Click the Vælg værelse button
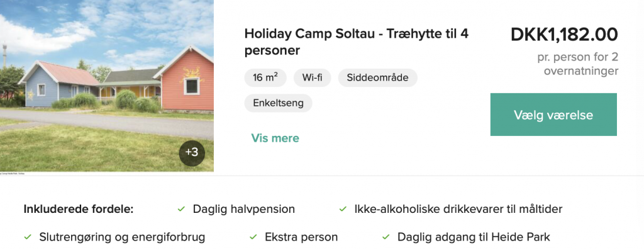The image size is (644, 250). tap(553, 115)
